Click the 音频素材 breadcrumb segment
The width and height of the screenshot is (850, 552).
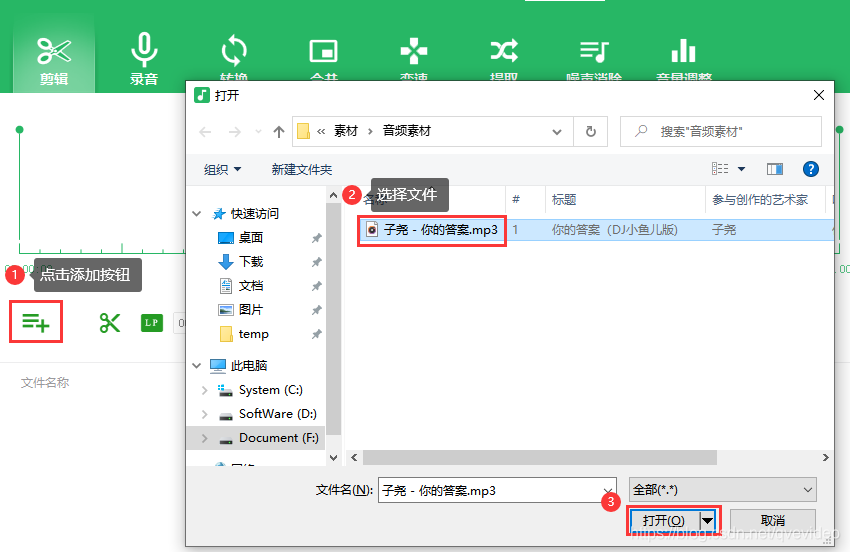coord(407,131)
